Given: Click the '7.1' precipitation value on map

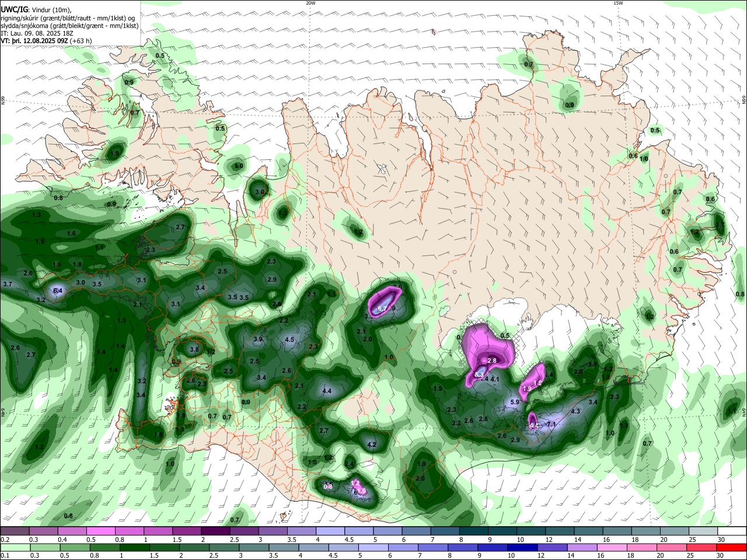Looking at the screenshot, I should [551, 424].
